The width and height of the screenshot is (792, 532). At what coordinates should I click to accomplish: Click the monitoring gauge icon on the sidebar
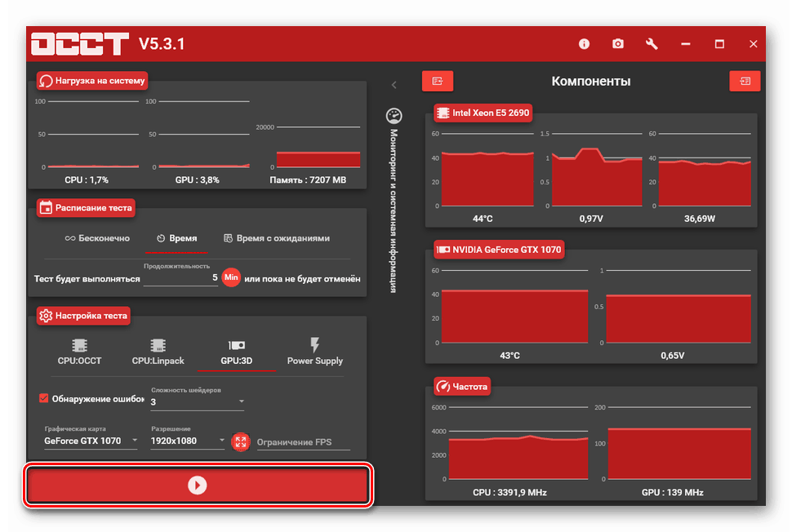point(394,116)
